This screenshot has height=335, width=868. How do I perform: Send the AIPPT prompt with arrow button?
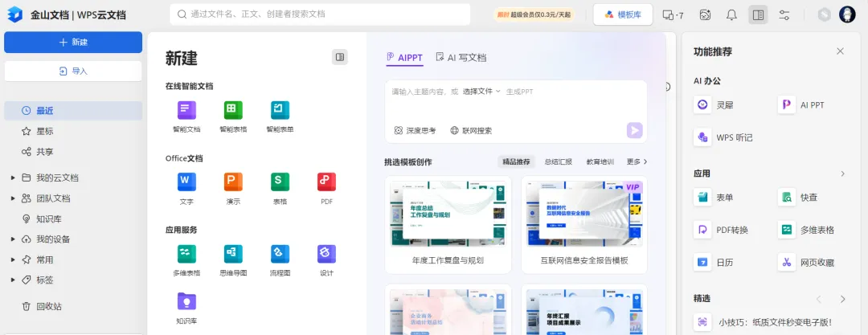[634, 131]
